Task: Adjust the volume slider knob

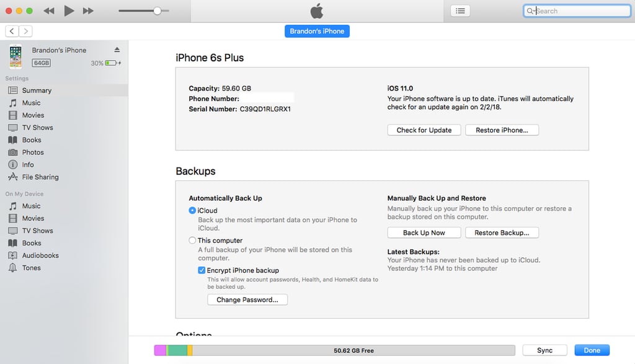Action: click(x=157, y=11)
